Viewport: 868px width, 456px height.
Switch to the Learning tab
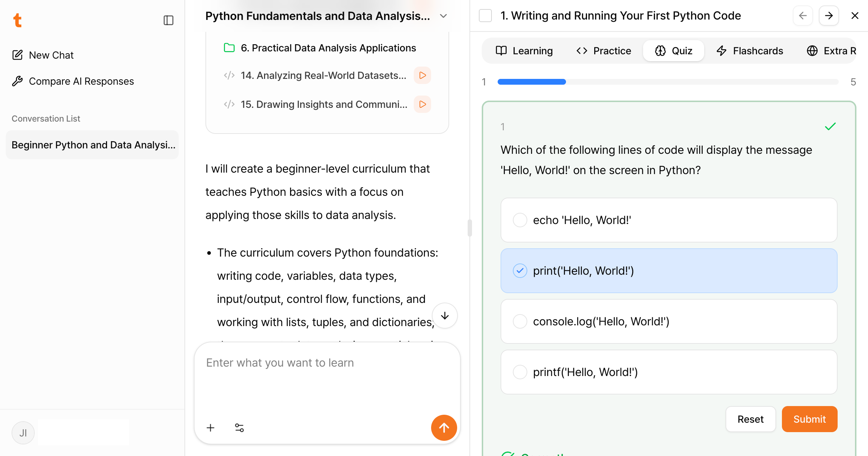click(x=525, y=51)
